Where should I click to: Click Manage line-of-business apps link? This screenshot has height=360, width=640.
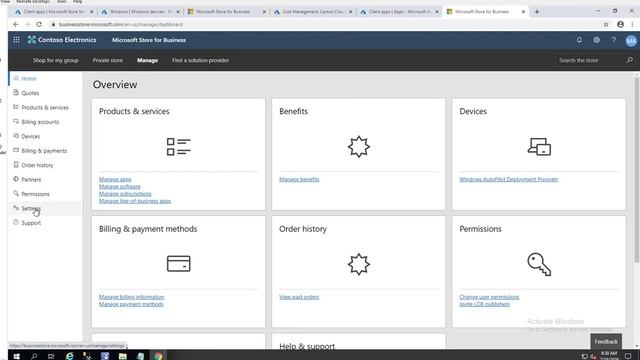pos(135,201)
